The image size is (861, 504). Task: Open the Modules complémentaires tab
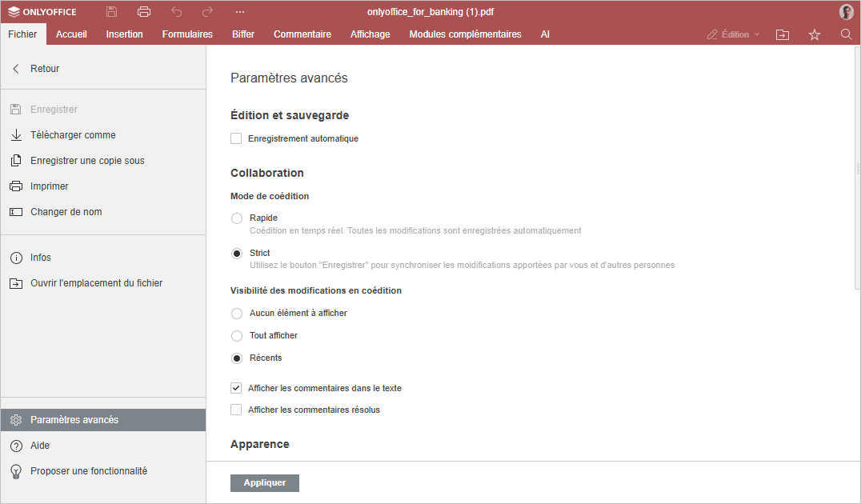click(x=465, y=34)
